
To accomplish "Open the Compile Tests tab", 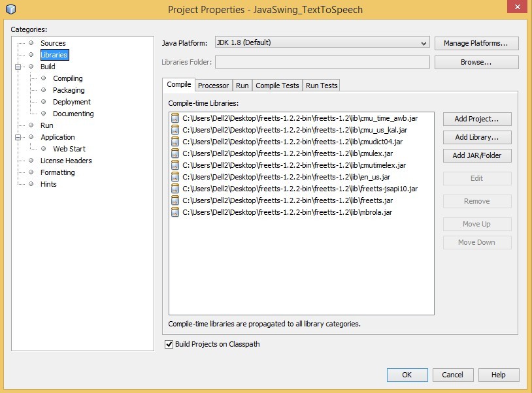I will (x=277, y=86).
